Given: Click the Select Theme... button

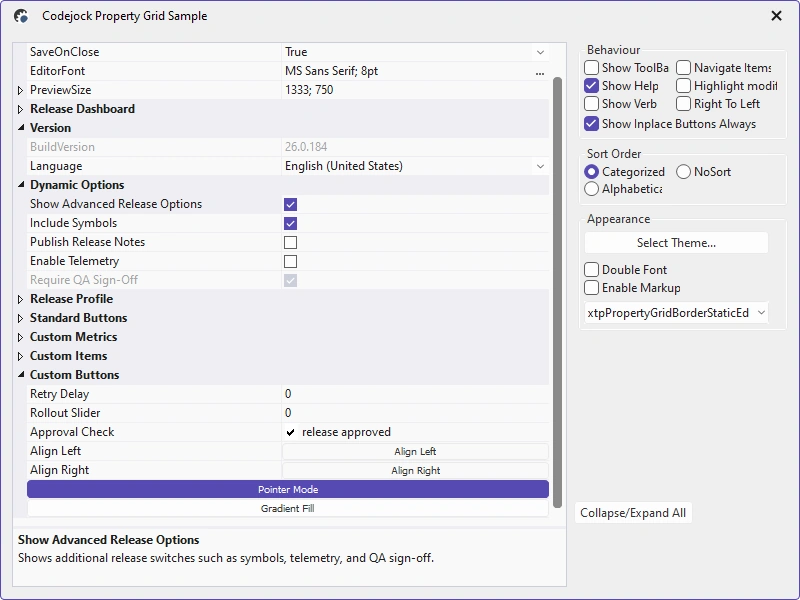Looking at the screenshot, I should pos(676,243).
